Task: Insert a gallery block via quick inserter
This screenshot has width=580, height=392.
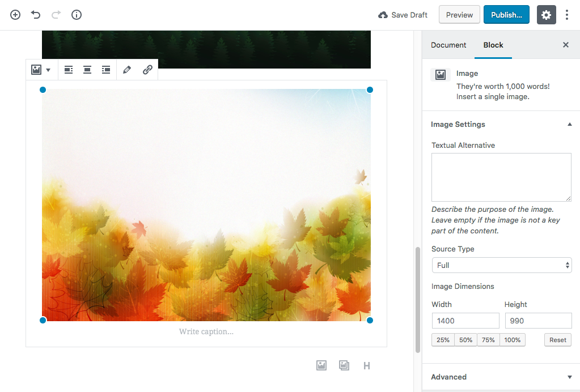Action: pos(344,365)
